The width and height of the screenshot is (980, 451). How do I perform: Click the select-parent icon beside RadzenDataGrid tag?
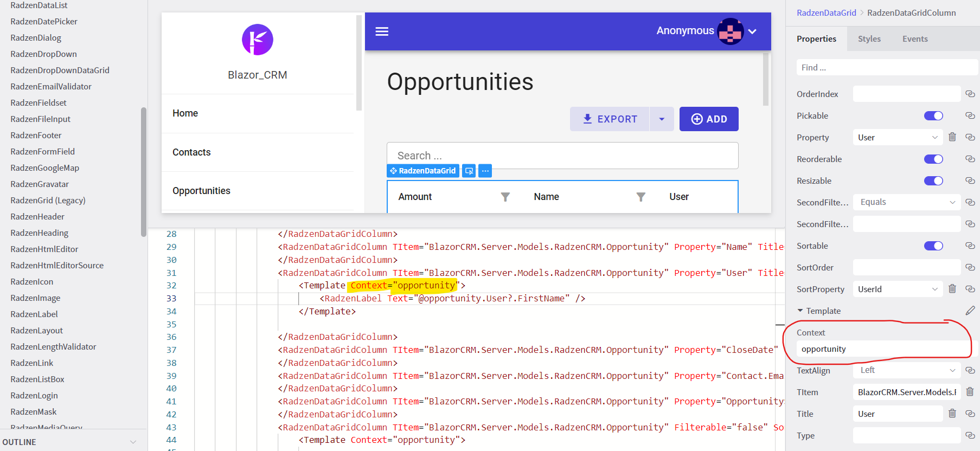[469, 171]
